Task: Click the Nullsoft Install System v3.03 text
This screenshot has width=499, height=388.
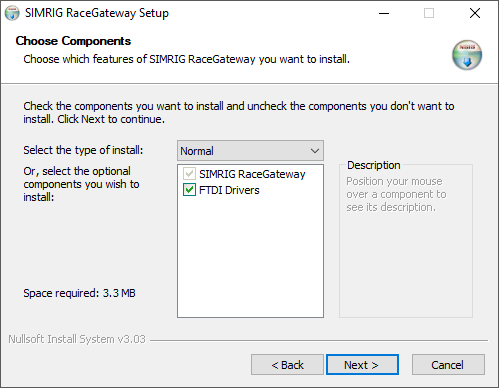Action: 77,339
